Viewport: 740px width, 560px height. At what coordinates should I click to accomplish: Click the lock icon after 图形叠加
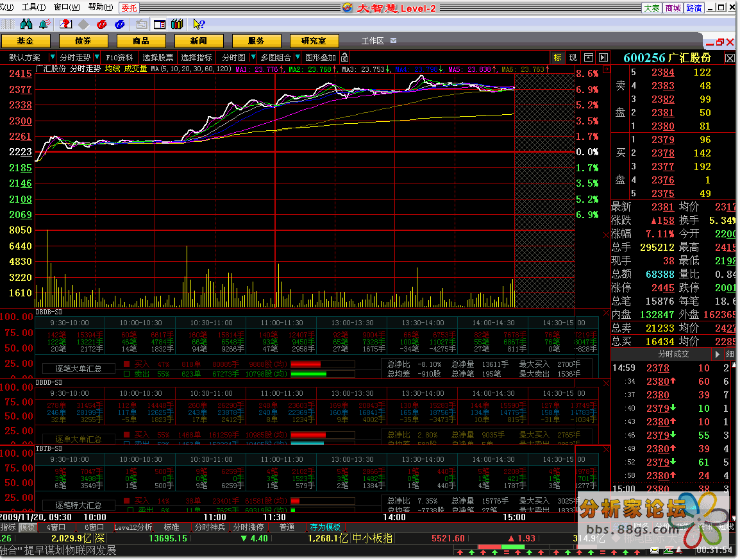[345, 58]
